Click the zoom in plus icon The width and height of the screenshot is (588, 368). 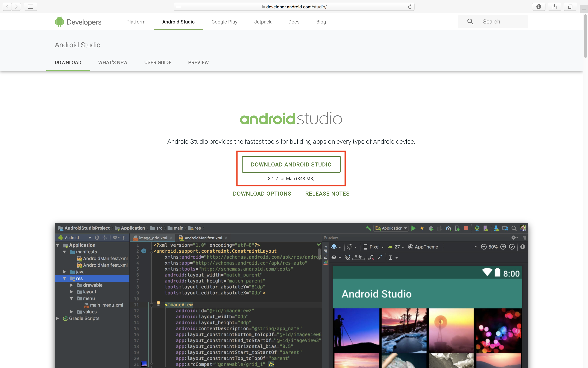[x=503, y=247]
